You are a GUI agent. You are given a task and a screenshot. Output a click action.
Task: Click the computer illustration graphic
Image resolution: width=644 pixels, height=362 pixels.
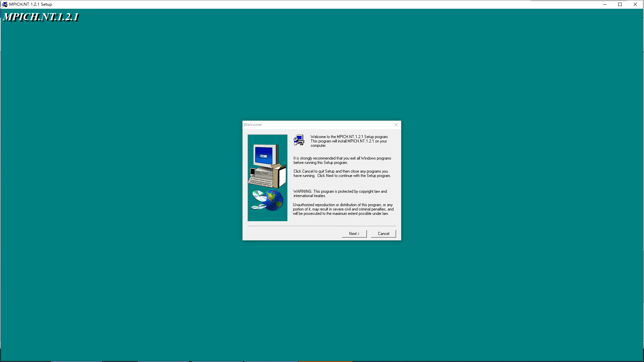pos(267,164)
